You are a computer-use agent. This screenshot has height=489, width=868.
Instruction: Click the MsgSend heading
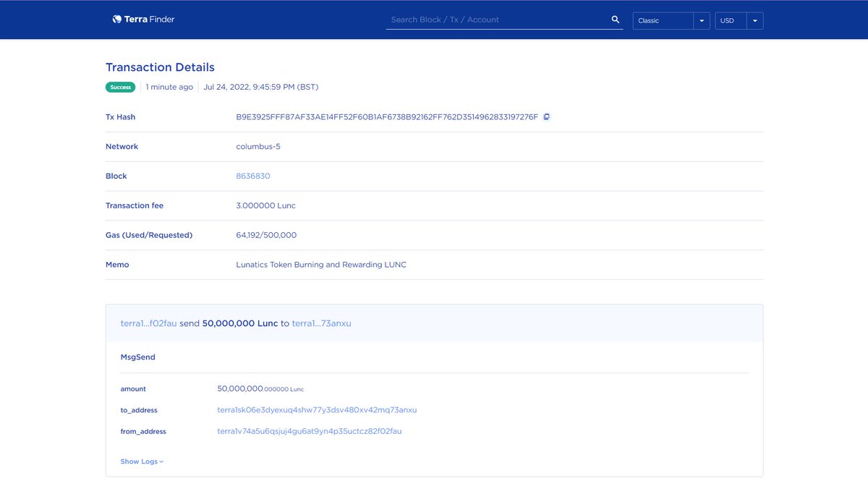pyautogui.click(x=137, y=357)
